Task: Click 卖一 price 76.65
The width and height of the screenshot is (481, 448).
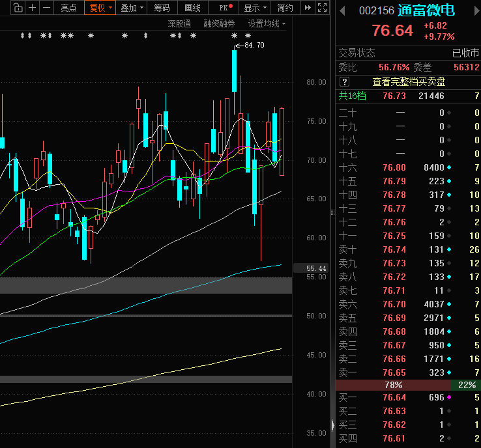Action: [x=394, y=372]
